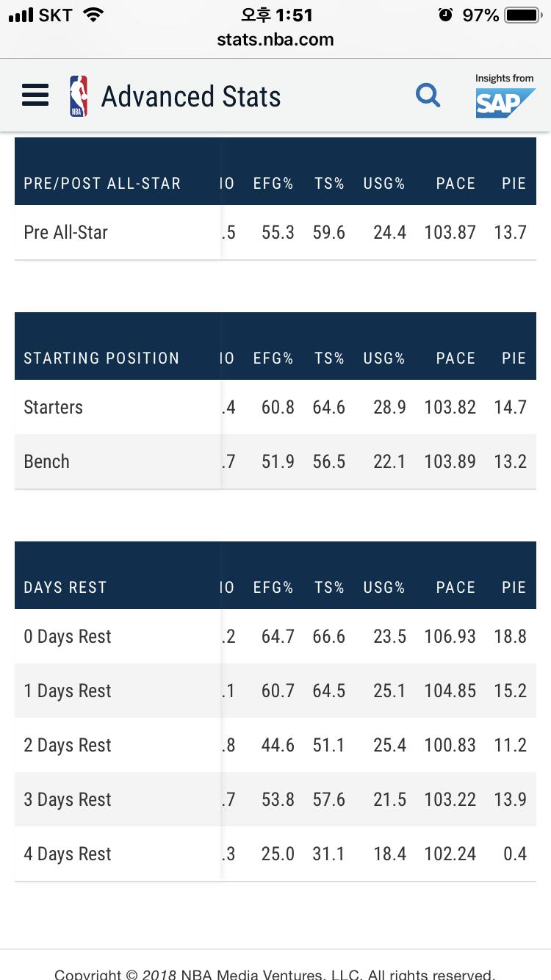This screenshot has width=551, height=980.
Task: Sort Starting Position table by USG%
Action: tap(384, 359)
